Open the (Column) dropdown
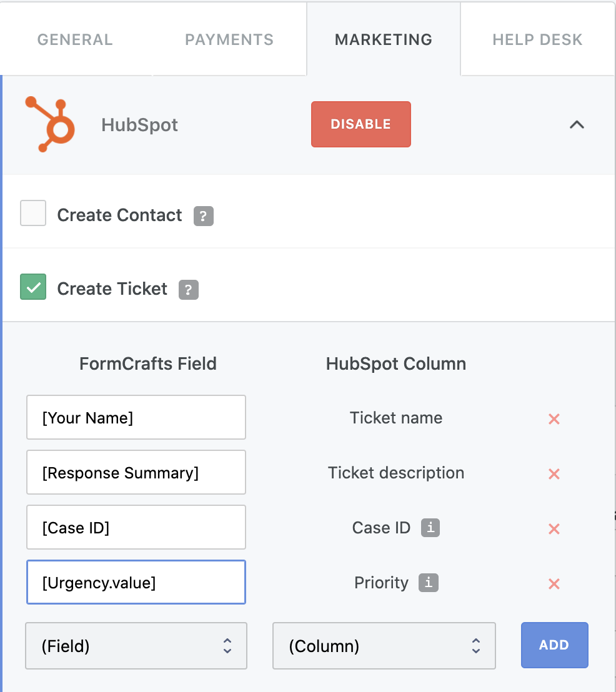The width and height of the screenshot is (616, 692). pyautogui.click(x=384, y=646)
